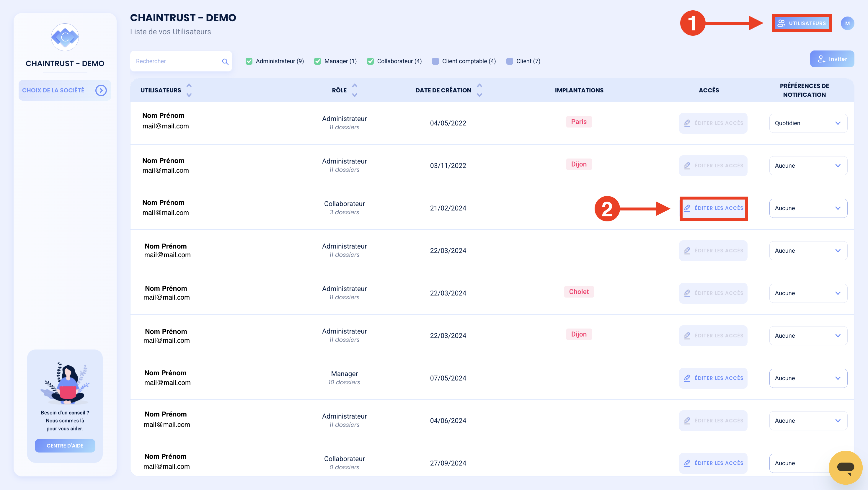The height and width of the screenshot is (490, 868).
Task: Uncheck the Manager (1) filter
Action: (x=317, y=61)
